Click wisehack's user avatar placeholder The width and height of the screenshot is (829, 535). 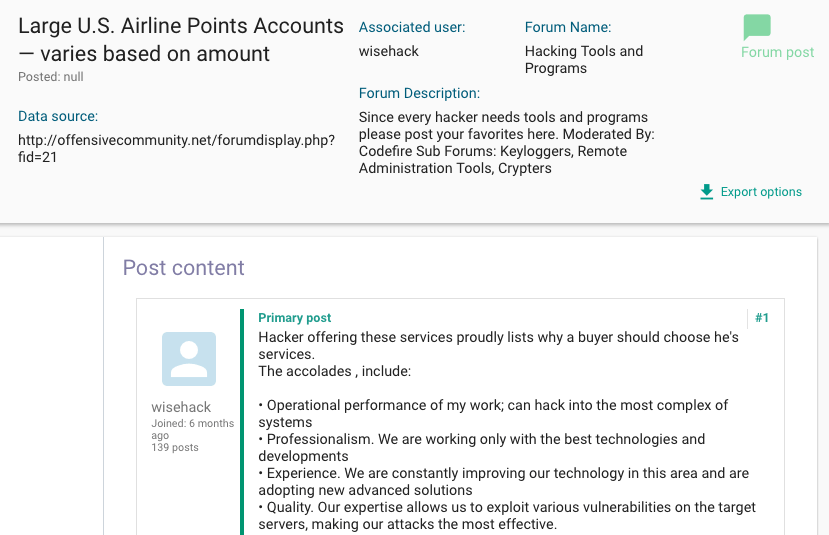point(189,359)
